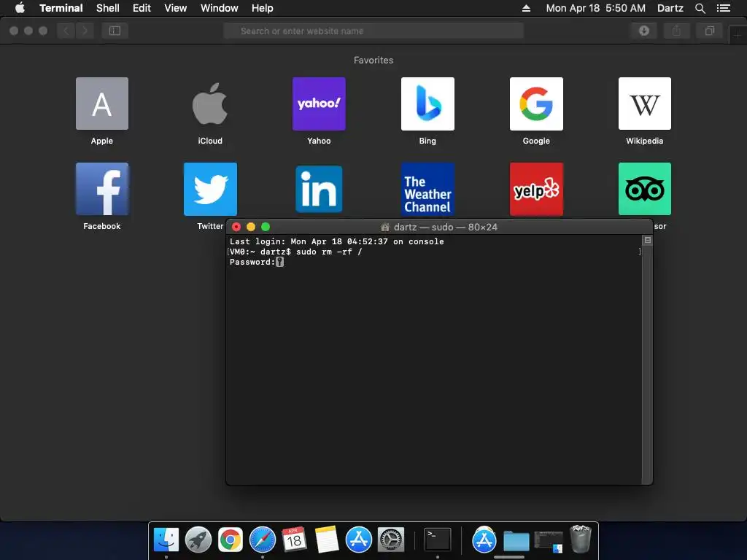Open Trash from the Dock
The width and height of the screenshot is (747, 560).
[581, 539]
